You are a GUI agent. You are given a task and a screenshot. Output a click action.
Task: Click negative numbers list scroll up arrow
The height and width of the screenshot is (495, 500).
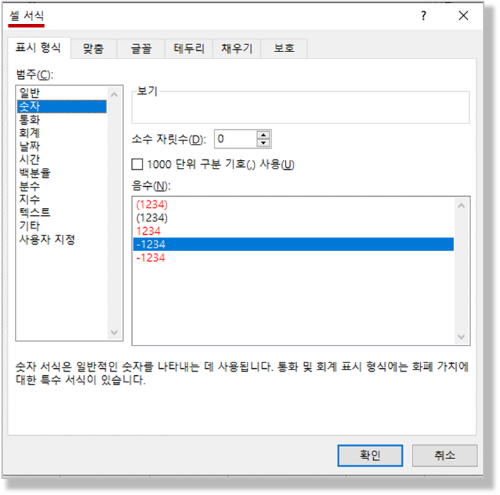[x=461, y=206]
